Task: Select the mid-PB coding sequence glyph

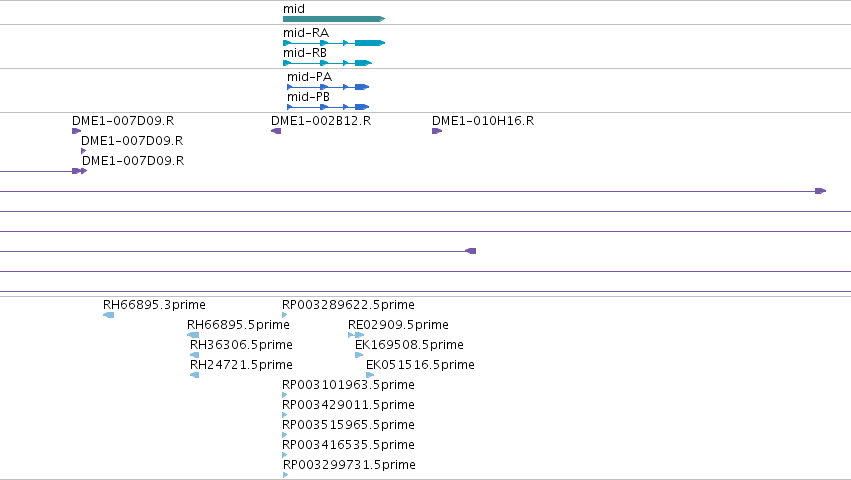Action: (x=328, y=107)
